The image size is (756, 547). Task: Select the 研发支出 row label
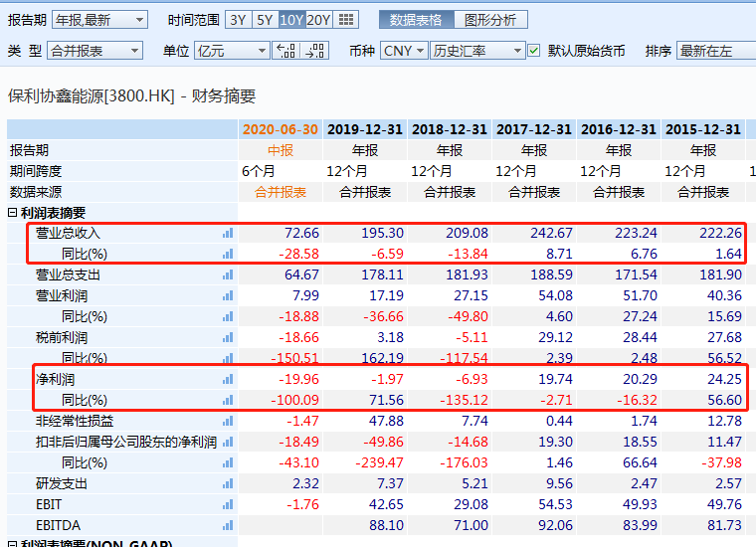(x=62, y=484)
